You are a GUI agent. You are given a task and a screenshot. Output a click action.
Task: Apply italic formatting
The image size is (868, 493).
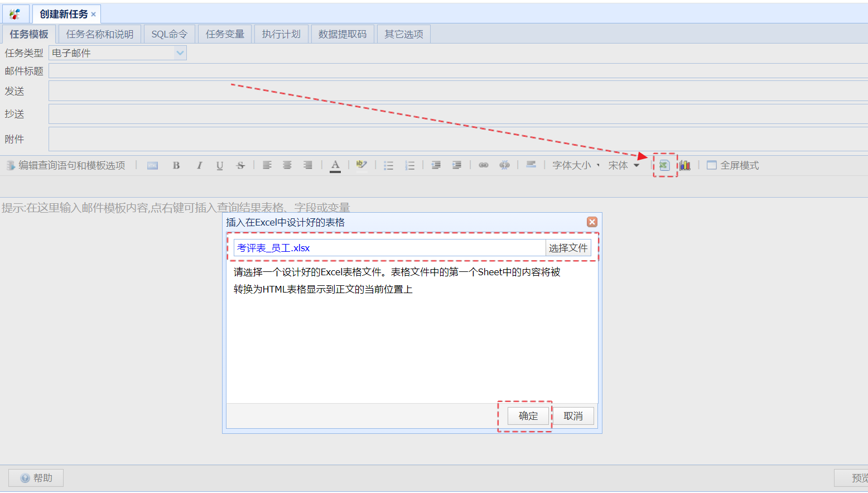(x=199, y=165)
